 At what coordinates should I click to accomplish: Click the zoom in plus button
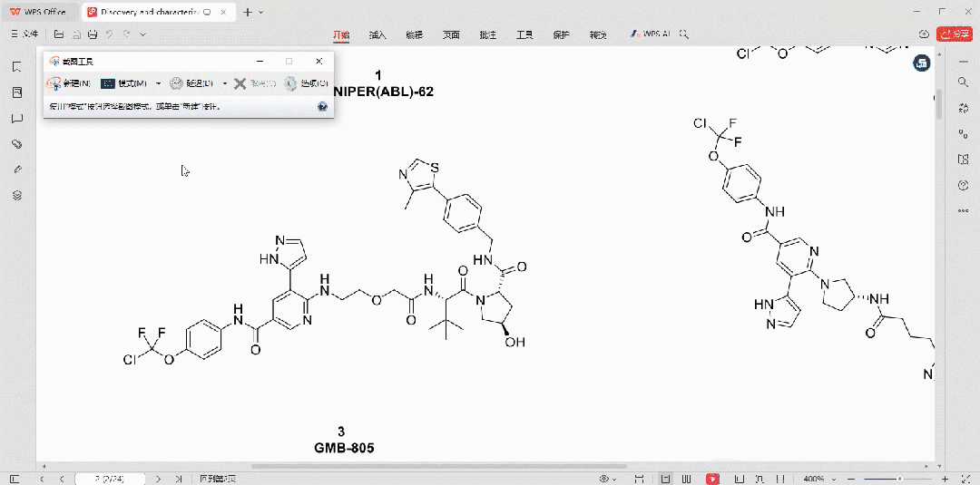[x=945, y=479]
